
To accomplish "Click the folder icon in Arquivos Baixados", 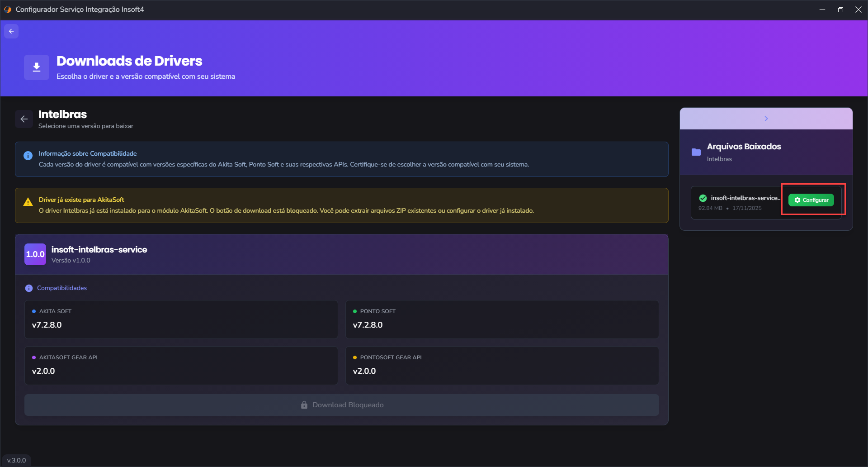I will pos(696,152).
